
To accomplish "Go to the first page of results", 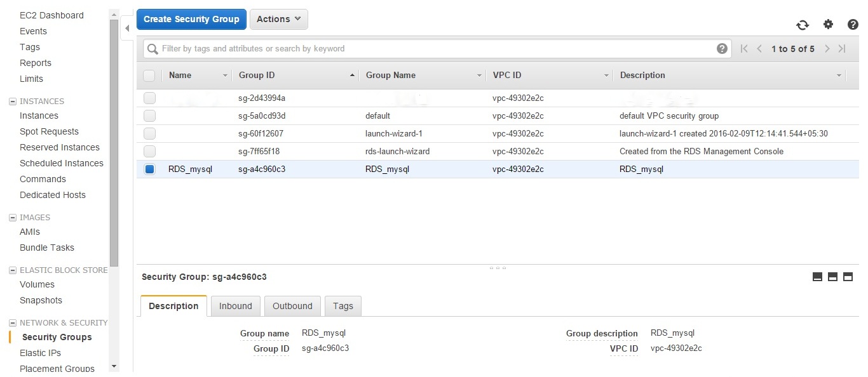I will coord(744,49).
